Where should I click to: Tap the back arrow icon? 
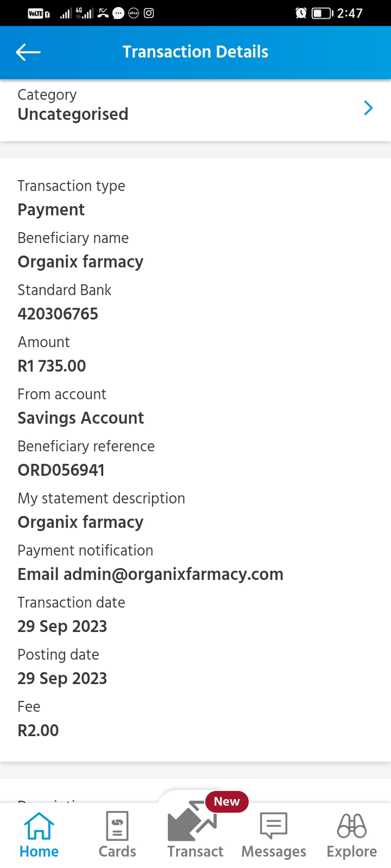tap(28, 52)
